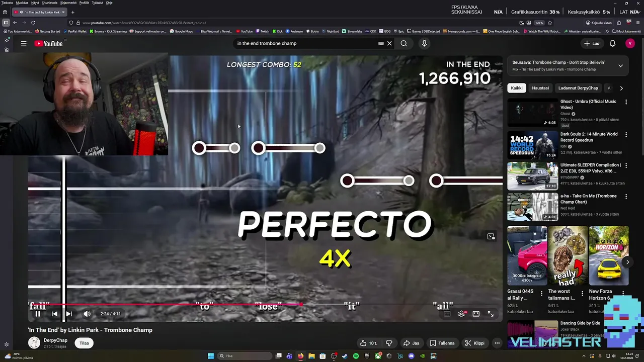Screen dimensions: 644x362
Task: Go to the YouTube home logo
Action: [49, 44]
